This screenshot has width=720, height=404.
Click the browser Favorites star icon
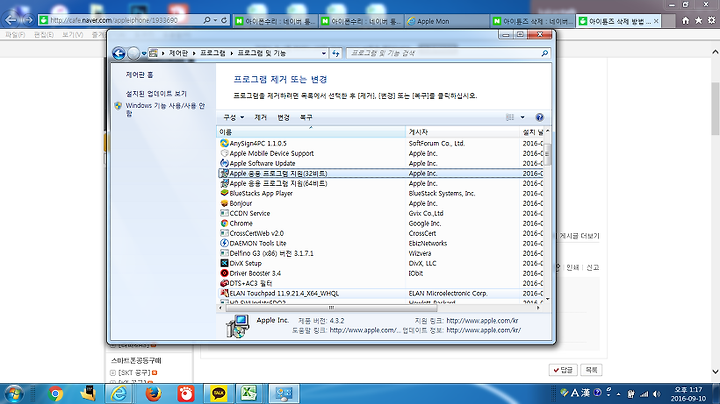pos(698,21)
